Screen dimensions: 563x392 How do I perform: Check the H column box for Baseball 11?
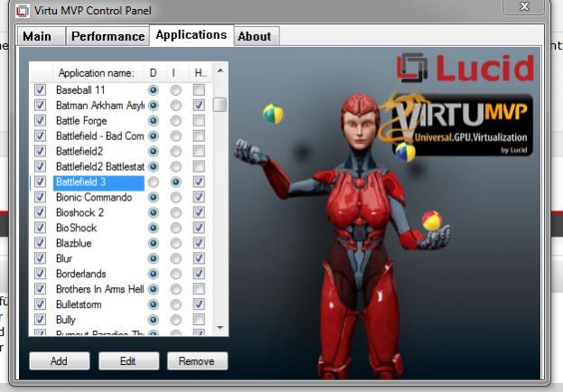tap(199, 89)
